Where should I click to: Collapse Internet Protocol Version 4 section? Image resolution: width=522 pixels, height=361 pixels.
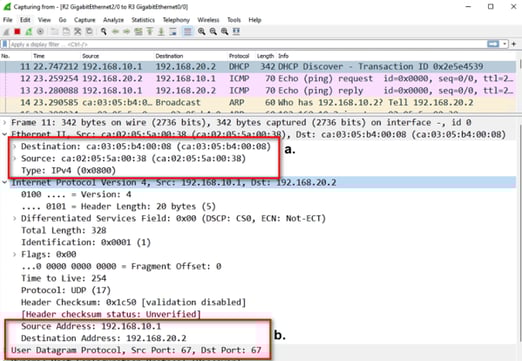tap(5, 183)
